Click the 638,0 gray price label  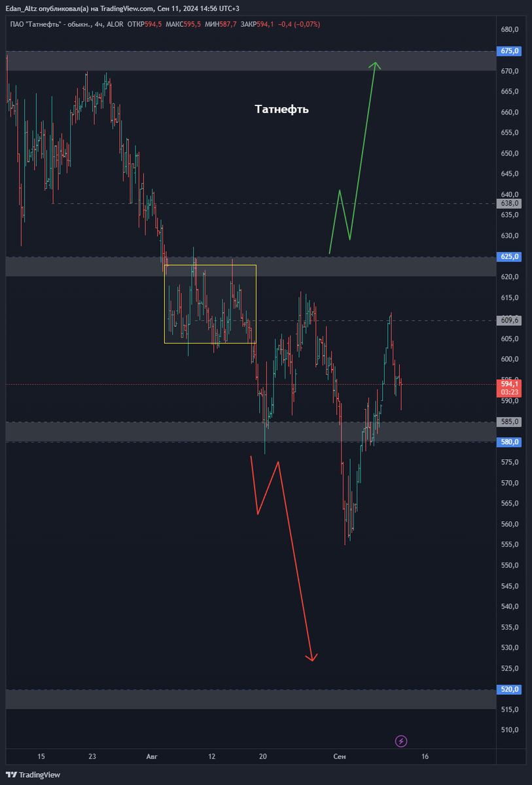click(x=510, y=203)
